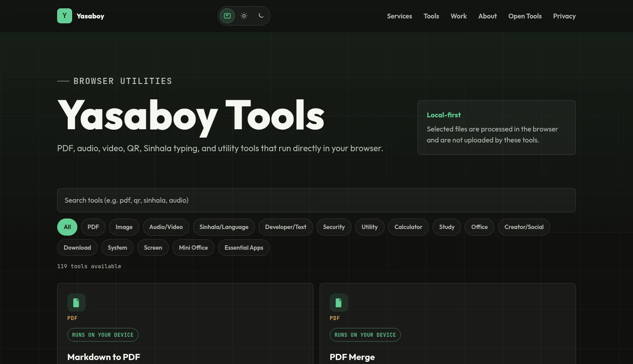
Task: Show System category tools
Action: point(117,248)
